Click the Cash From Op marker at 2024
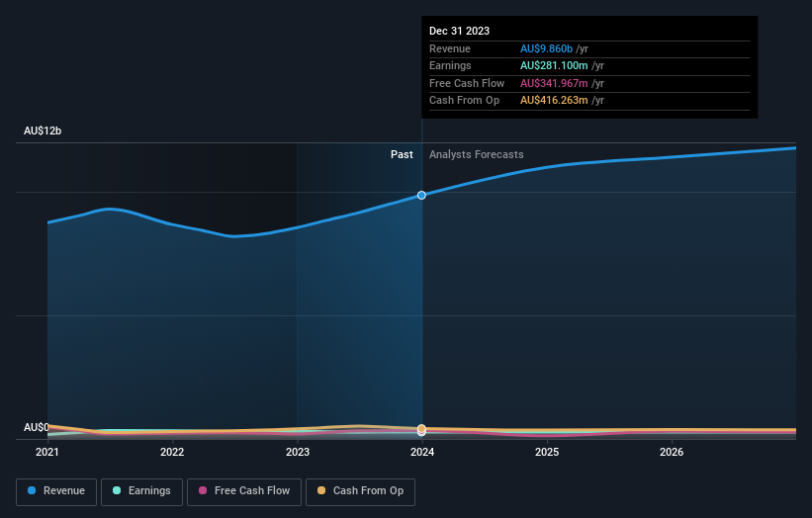 [x=421, y=428]
